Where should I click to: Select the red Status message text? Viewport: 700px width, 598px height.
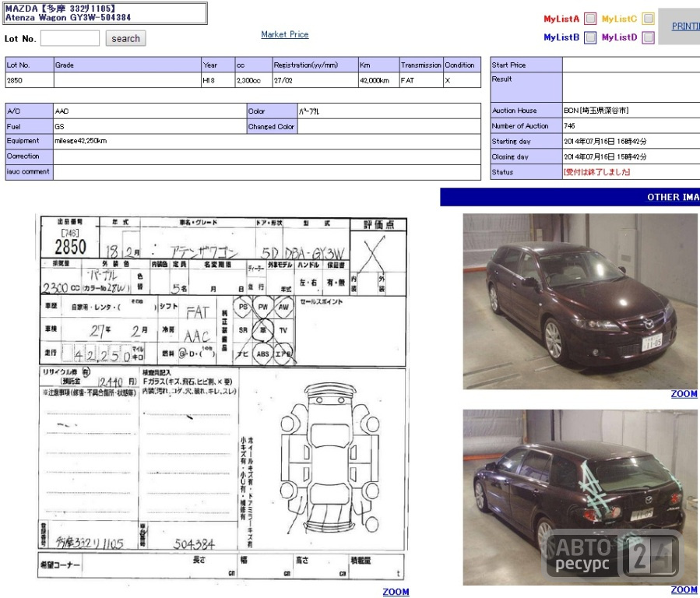[596, 172]
